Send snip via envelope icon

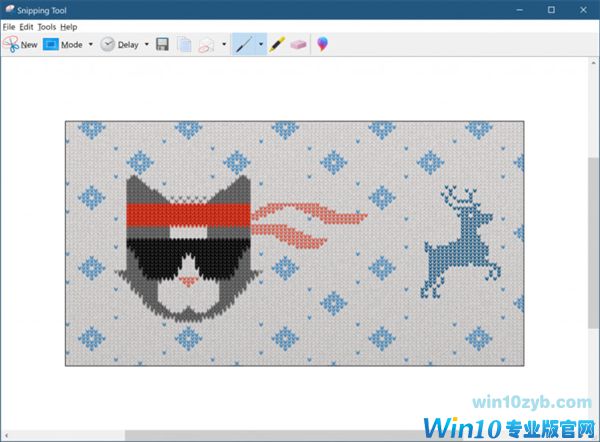point(206,45)
